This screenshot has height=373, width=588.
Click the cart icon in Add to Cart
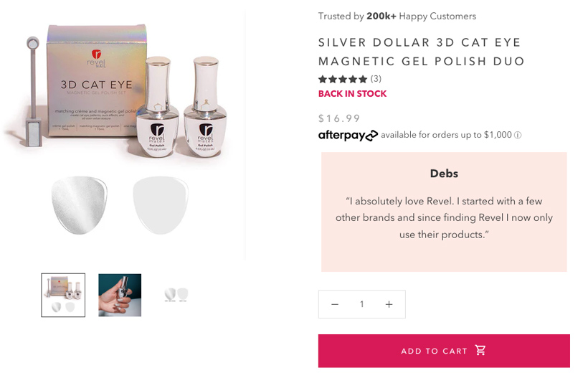pyautogui.click(x=480, y=350)
